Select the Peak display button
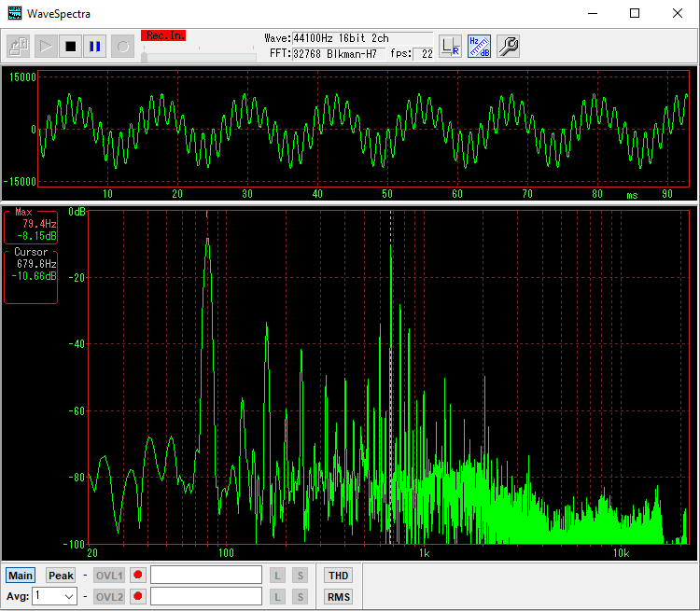 [x=61, y=576]
